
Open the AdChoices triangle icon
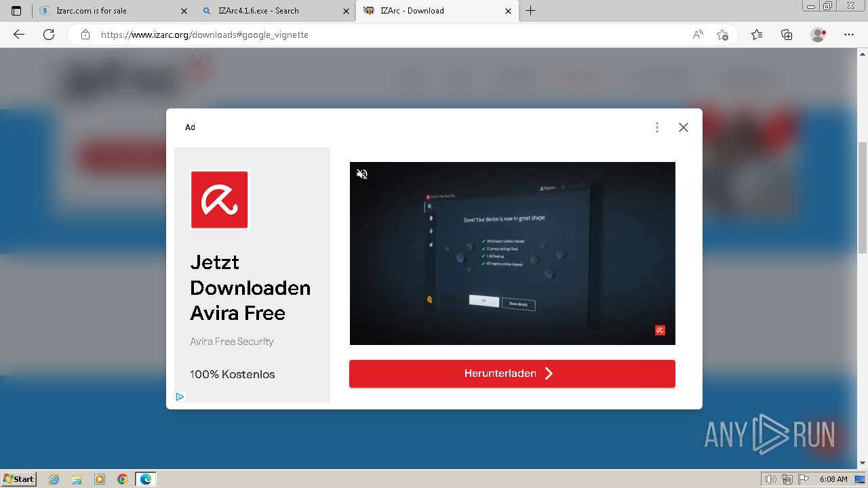coord(180,396)
